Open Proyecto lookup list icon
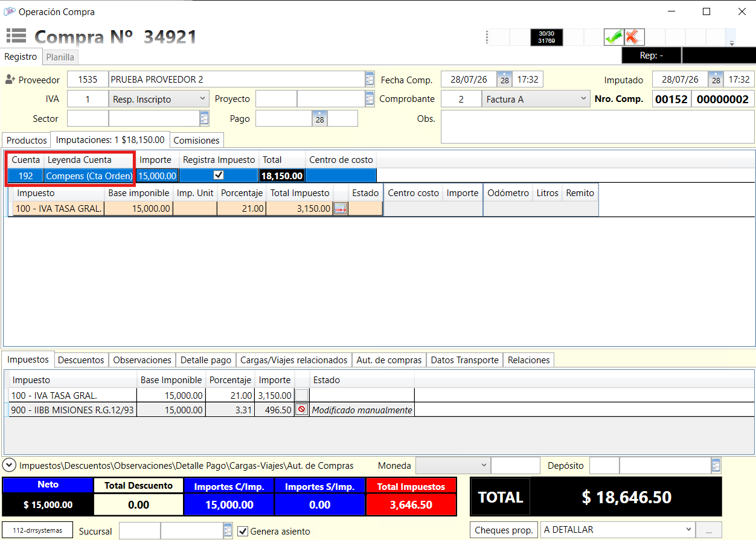This screenshot has width=756, height=540. point(370,99)
